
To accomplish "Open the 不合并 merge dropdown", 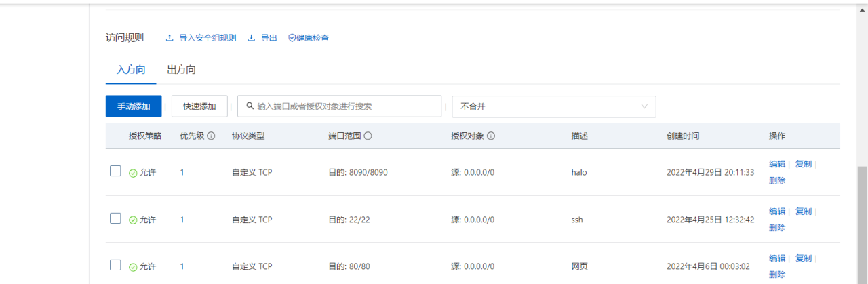I will pos(554,106).
